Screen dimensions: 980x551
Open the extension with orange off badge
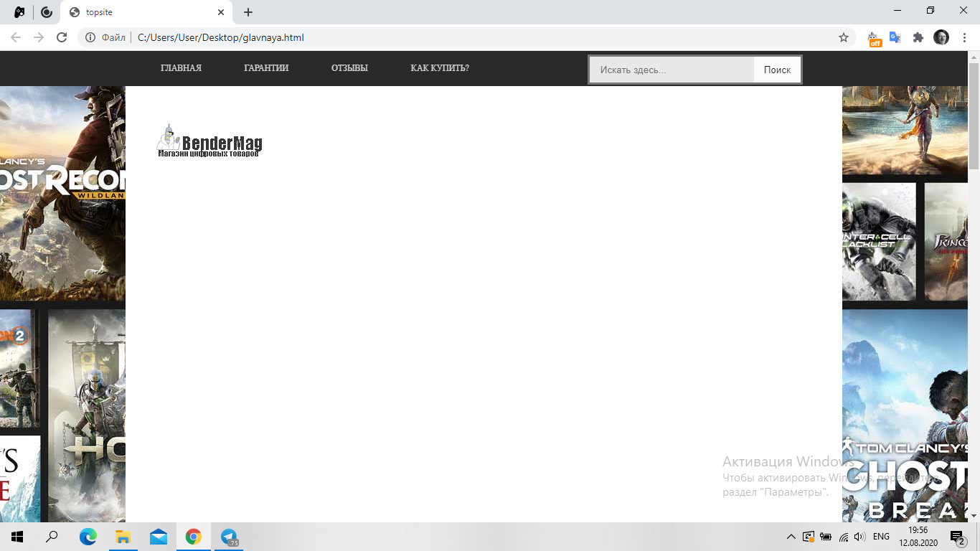(x=874, y=38)
